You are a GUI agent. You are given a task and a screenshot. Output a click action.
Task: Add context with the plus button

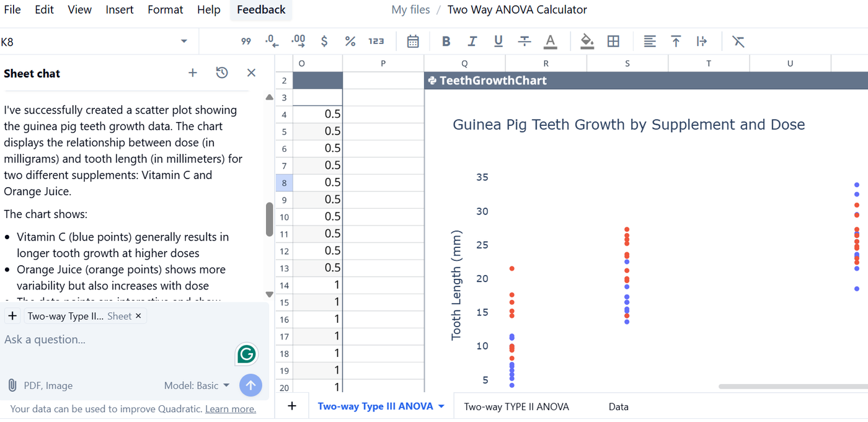[x=12, y=316]
